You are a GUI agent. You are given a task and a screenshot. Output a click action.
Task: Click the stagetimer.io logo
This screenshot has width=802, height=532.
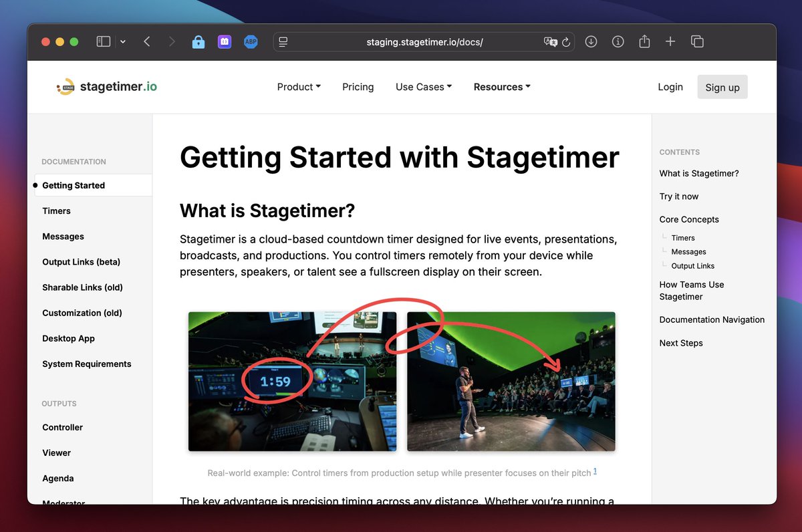(107, 86)
